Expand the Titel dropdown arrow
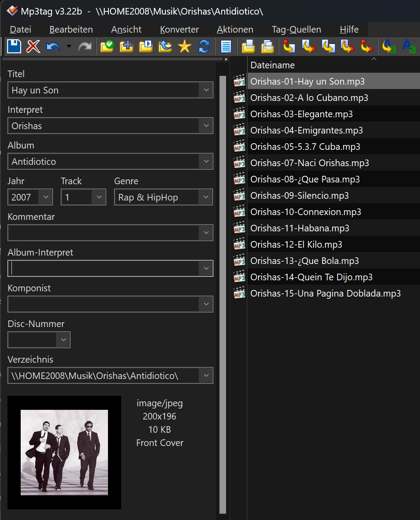 (206, 90)
